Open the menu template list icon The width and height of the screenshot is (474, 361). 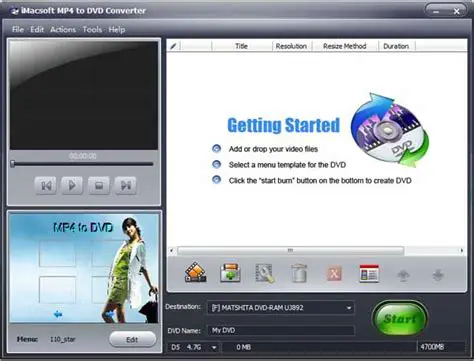pos(369,274)
